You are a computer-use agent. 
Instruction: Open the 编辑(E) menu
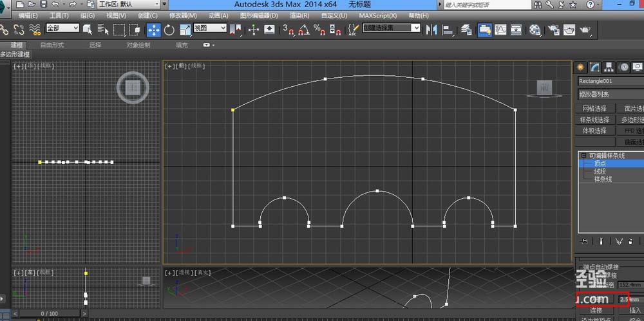[28, 15]
